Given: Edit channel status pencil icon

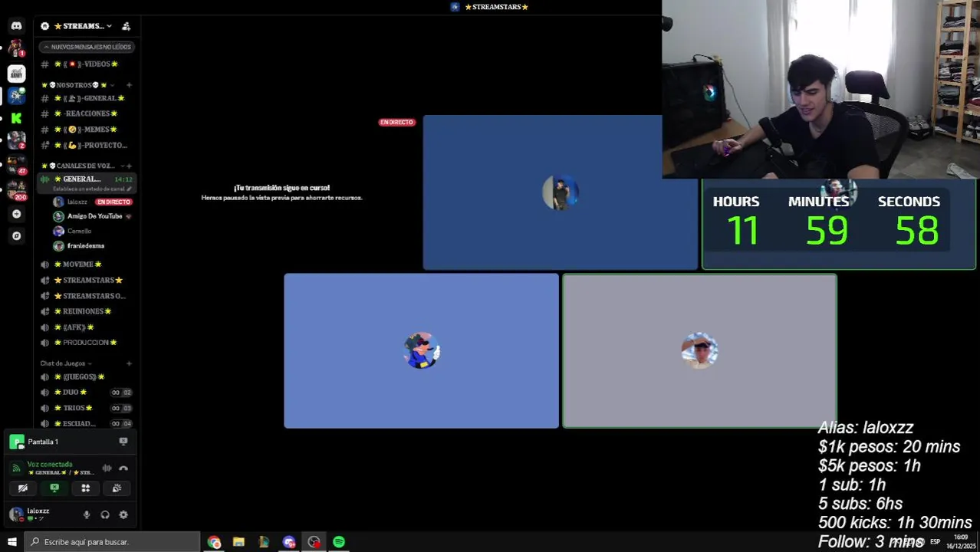Looking at the screenshot, I should tap(129, 189).
